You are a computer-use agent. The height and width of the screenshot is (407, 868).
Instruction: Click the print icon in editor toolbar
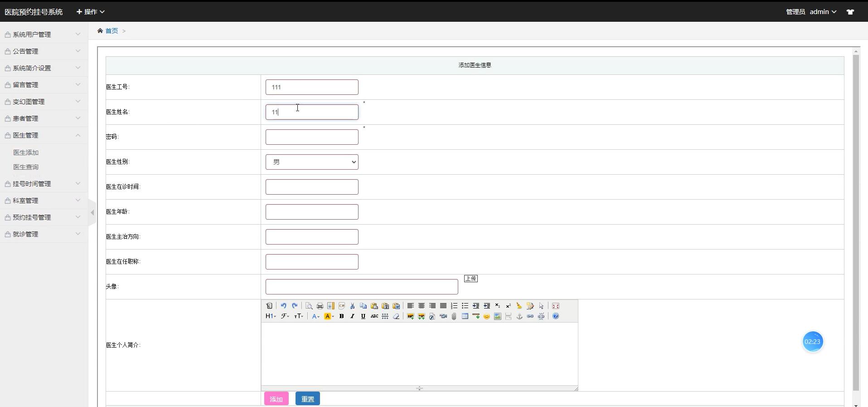point(320,306)
